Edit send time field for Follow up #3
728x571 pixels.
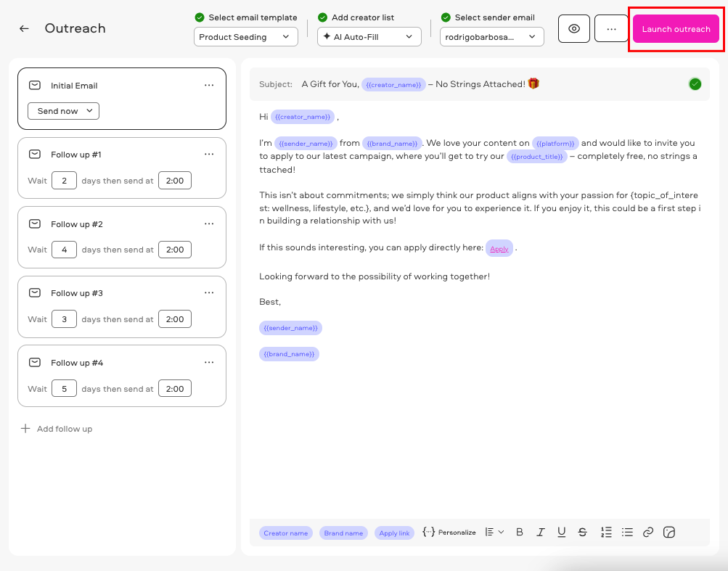(x=175, y=319)
